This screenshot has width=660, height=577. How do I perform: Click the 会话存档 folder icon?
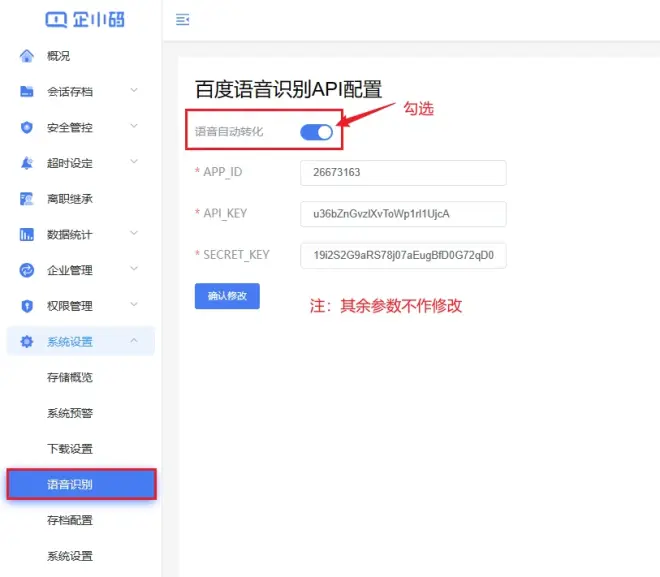[x=27, y=92]
